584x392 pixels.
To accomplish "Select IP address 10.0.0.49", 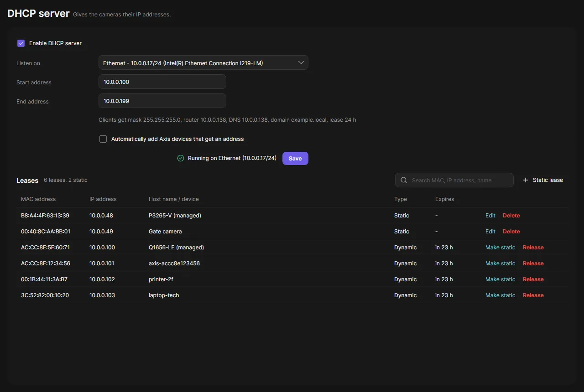I will [x=101, y=232].
